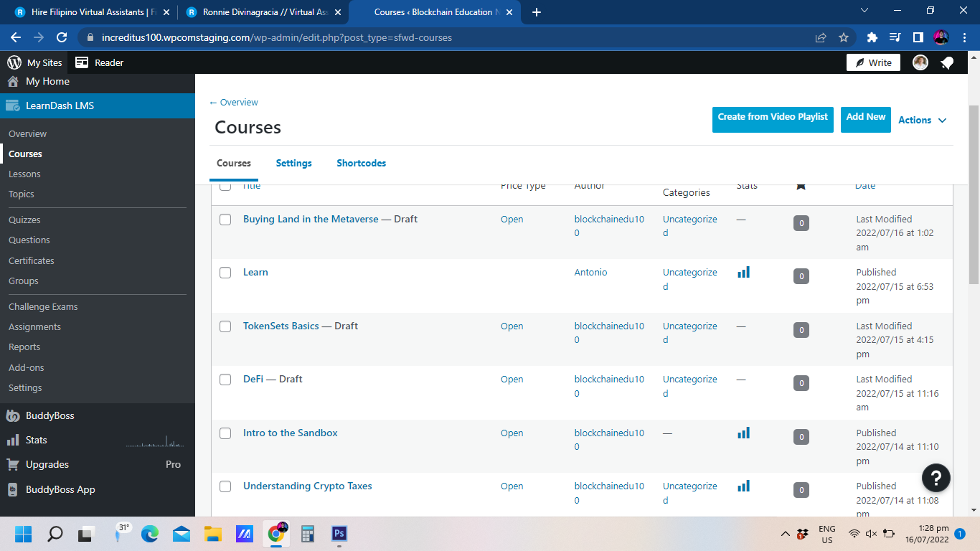Tick the DeFi draft checkbox
980x551 pixels.
(x=225, y=380)
